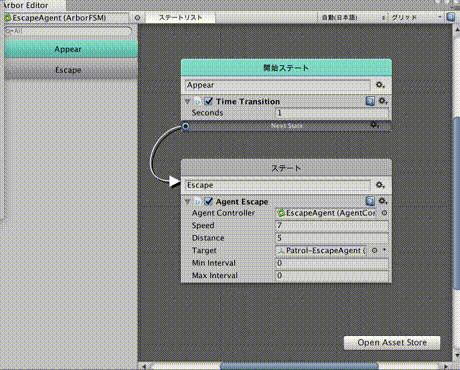Disable the Time Transition behaviour checkbox
The height and width of the screenshot is (370, 460).
(209, 101)
